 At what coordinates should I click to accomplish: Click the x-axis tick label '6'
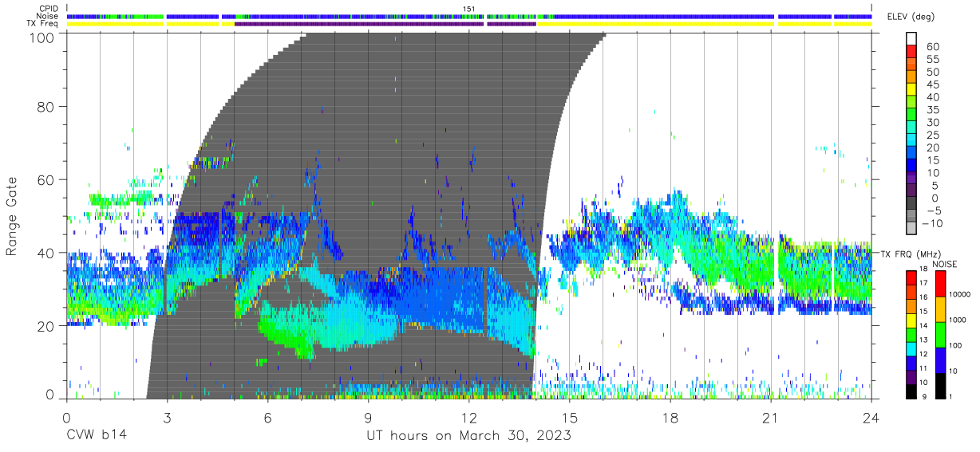267,417
